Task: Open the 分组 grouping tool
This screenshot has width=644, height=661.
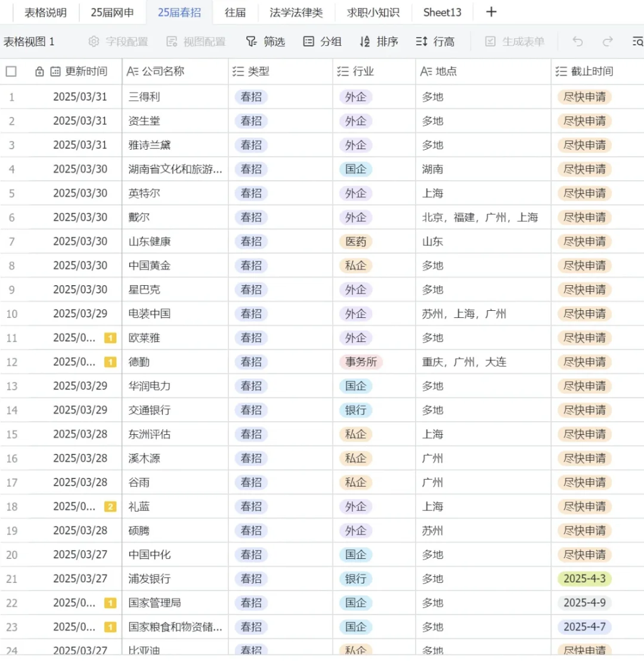Action: 323,42
